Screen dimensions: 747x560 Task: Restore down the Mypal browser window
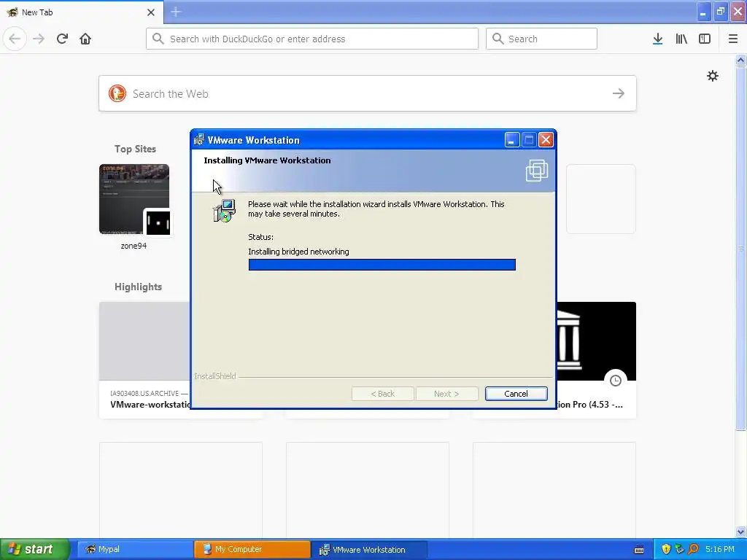(721, 12)
